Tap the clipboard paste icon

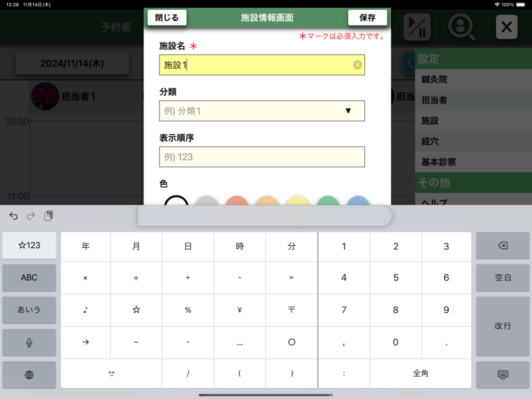(48, 216)
